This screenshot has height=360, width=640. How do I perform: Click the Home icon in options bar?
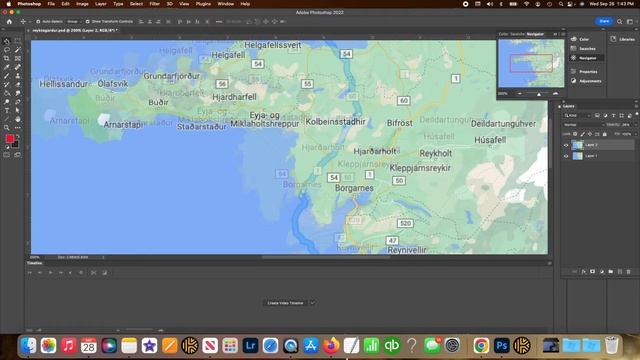9,22
